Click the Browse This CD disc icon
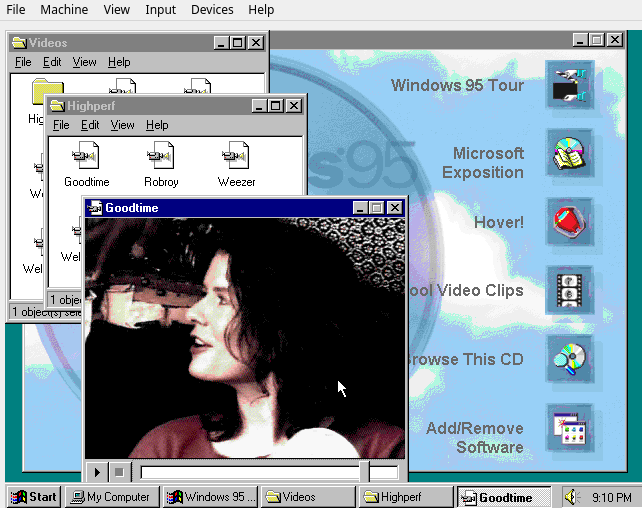Image resolution: width=642 pixels, height=508 pixels. [x=570, y=359]
